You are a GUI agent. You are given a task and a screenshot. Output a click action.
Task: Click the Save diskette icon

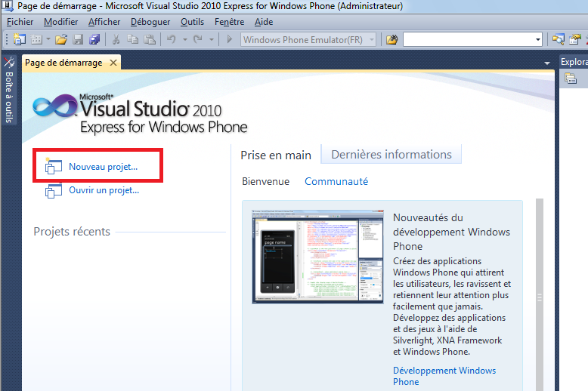[x=78, y=39]
